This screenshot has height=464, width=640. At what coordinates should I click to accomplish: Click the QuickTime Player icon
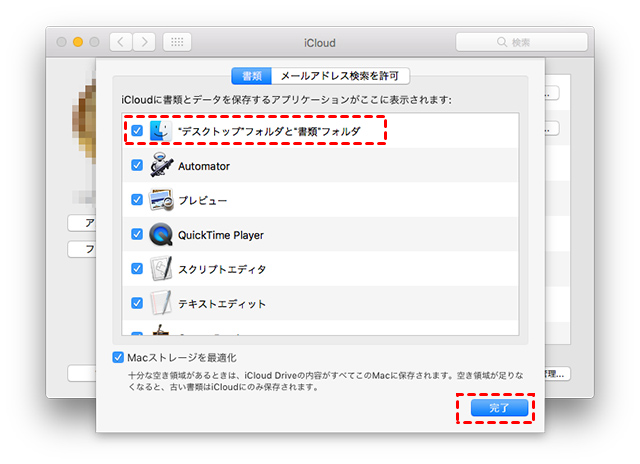coord(160,234)
